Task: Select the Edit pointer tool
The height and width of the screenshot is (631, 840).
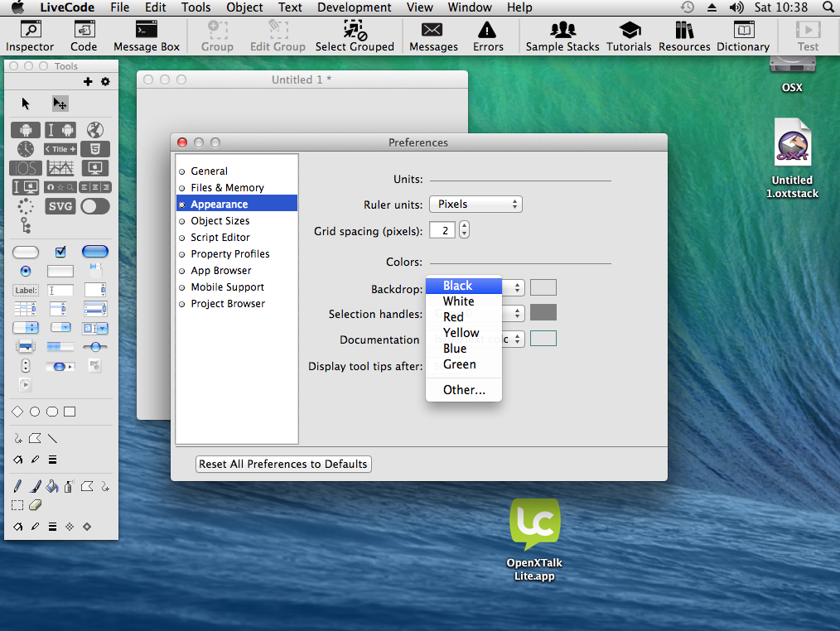Action: click(x=60, y=104)
